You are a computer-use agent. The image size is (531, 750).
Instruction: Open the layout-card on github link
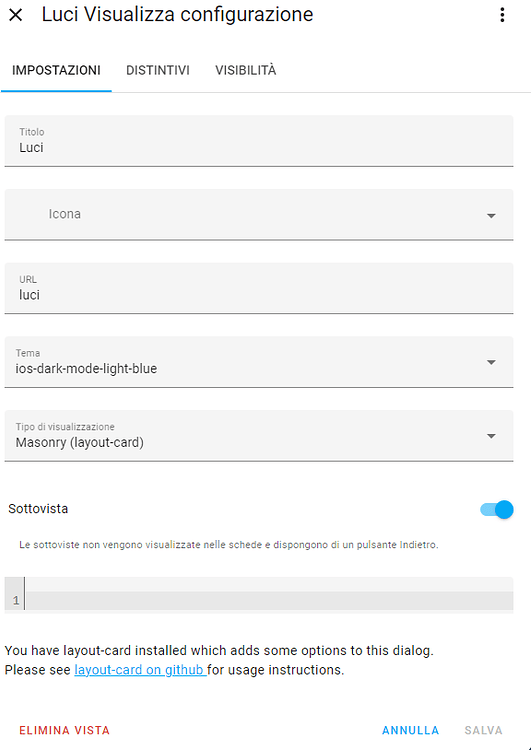coord(140,670)
